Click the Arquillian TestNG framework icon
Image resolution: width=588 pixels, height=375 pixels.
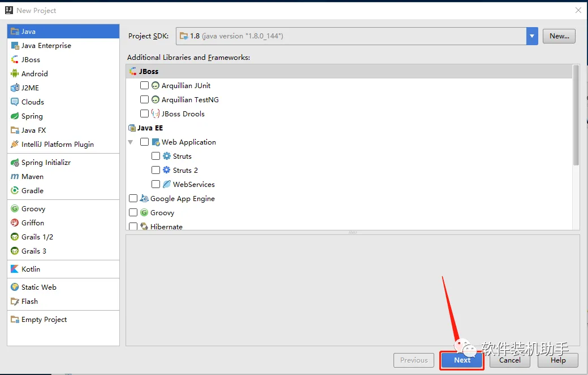coord(155,99)
